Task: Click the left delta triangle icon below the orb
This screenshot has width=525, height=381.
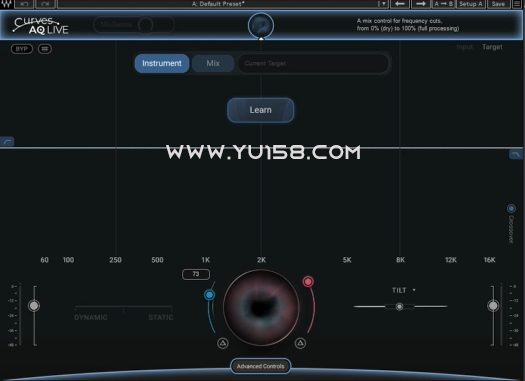Action: pos(223,343)
